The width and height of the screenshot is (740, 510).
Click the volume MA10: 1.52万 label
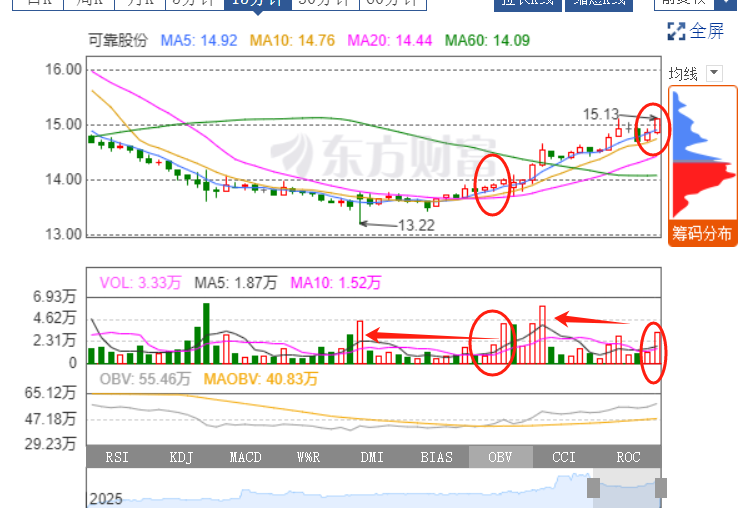pyautogui.click(x=336, y=283)
